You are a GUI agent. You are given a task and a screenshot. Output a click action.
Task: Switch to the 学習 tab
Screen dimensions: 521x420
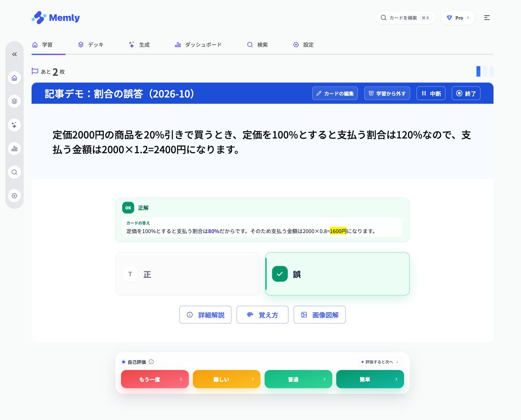[43, 45]
